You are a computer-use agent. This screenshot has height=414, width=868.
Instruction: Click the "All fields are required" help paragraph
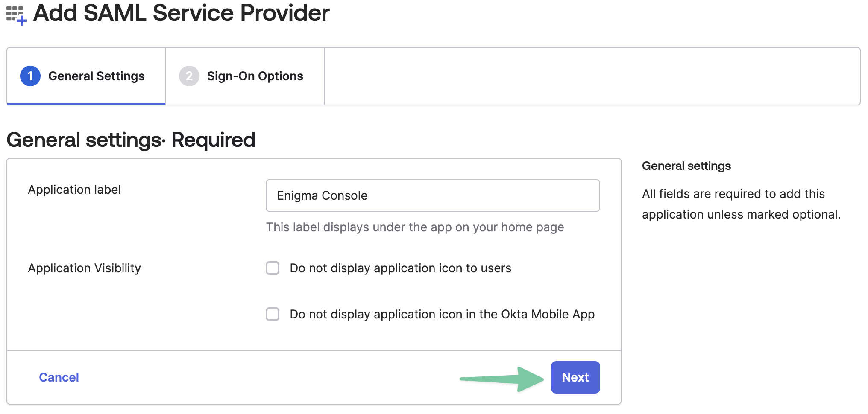click(x=741, y=204)
